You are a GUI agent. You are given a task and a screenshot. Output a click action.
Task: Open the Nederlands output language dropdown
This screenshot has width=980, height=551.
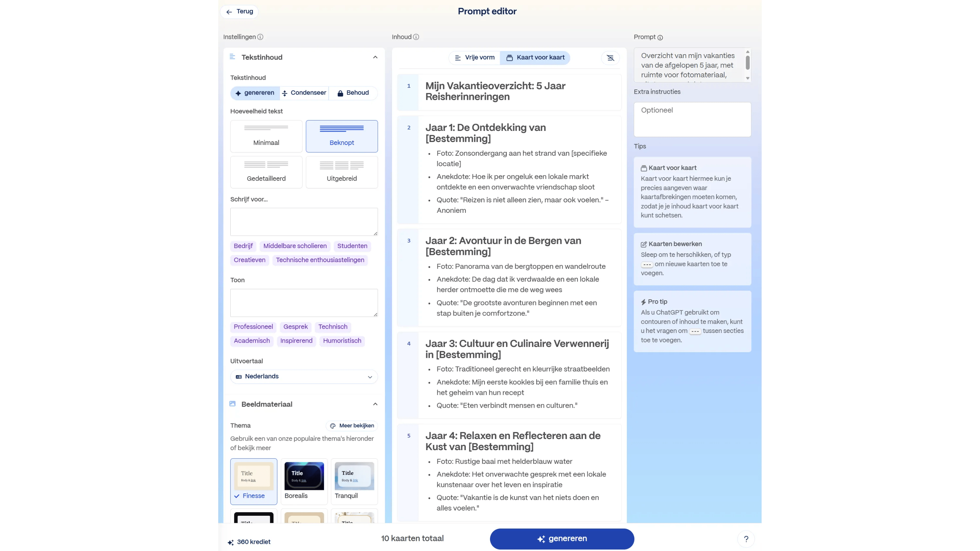[303, 376]
